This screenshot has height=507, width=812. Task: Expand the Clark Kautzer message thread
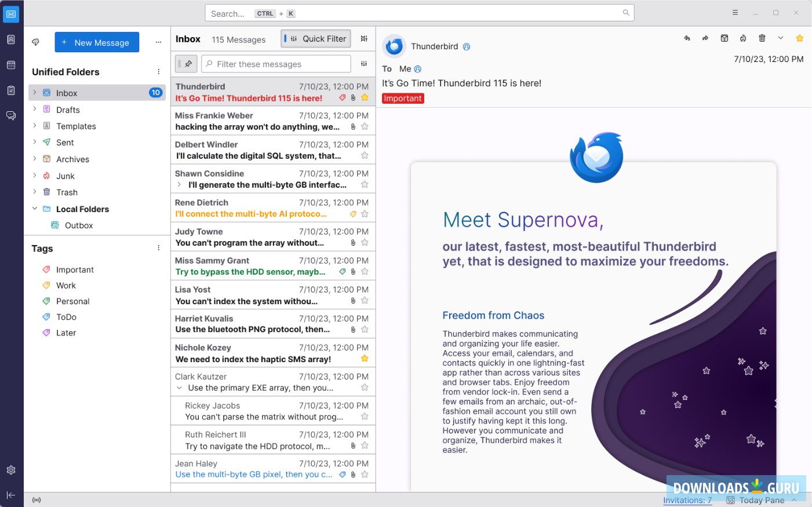179,388
